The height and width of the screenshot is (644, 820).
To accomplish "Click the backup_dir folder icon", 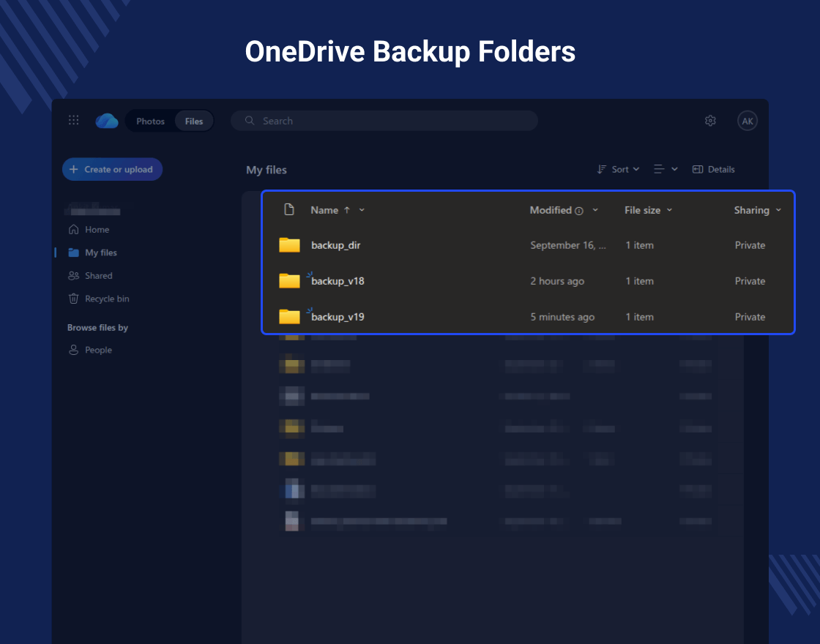I will 289,244.
